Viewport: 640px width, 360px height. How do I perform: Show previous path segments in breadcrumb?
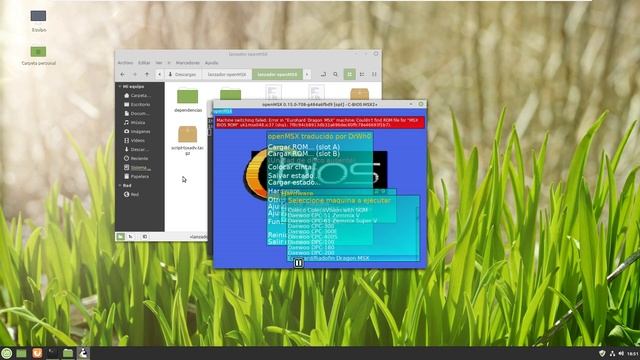(159, 74)
